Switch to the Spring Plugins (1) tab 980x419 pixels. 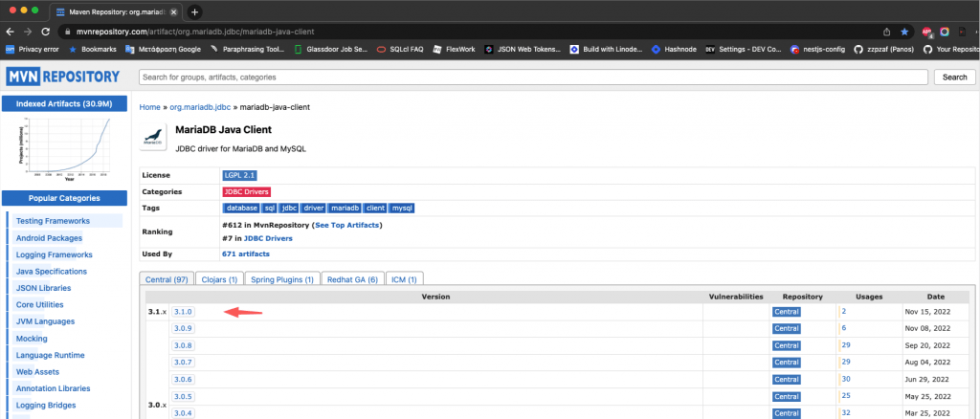pos(282,279)
